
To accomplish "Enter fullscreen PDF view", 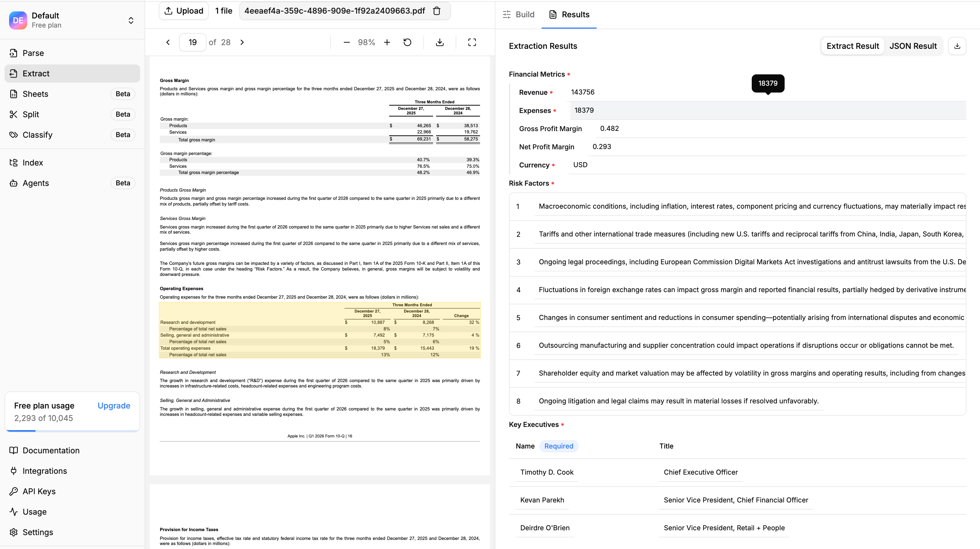I will 472,42.
